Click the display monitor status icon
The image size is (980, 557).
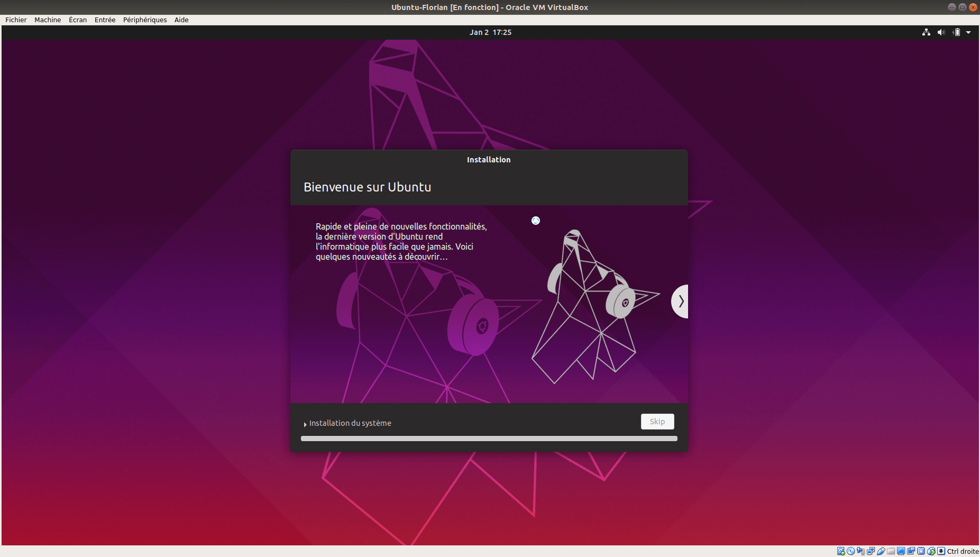point(901,551)
